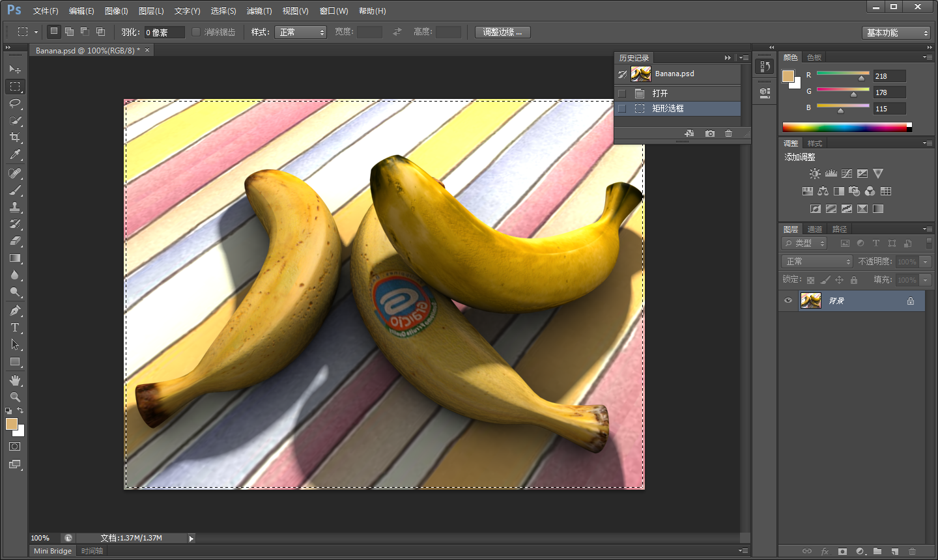Select the Blur tool
Image resolution: width=938 pixels, height=560 pixels.
point(15,275)
